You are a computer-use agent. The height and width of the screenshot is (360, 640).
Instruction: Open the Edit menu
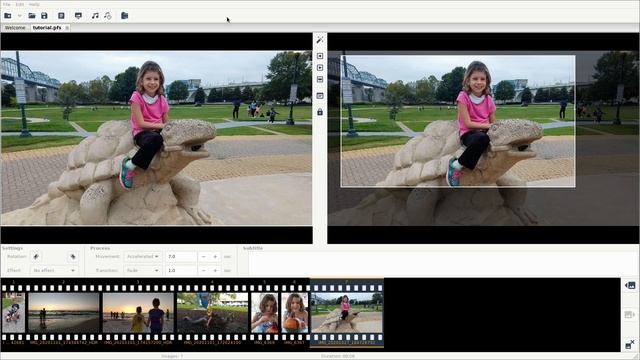click(x=20, y=4)
